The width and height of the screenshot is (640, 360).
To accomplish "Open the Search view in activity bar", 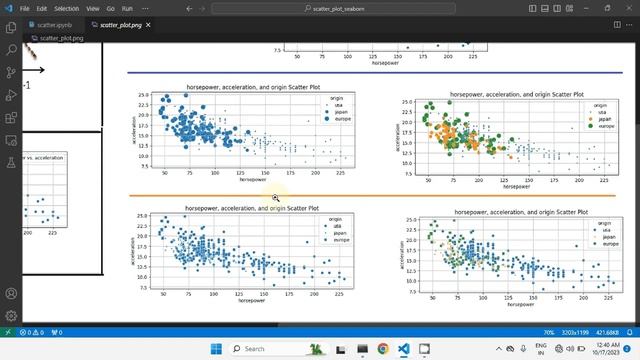I will (11, 50).
